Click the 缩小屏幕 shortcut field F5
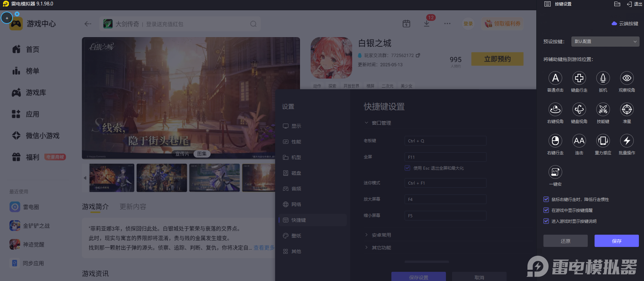 [x=445, y=216]
